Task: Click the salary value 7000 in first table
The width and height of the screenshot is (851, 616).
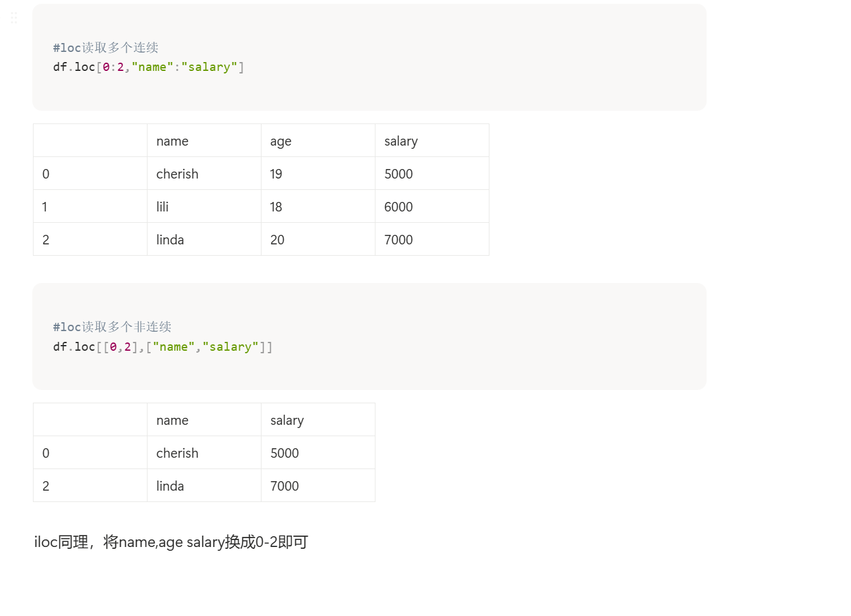Action: point(398,239)
